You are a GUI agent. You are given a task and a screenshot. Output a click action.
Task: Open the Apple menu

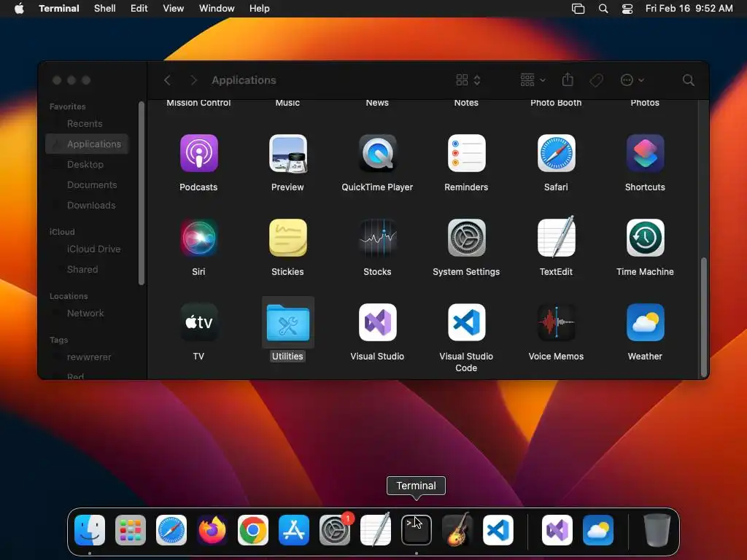pyautogui.click(x=19, y=9)
